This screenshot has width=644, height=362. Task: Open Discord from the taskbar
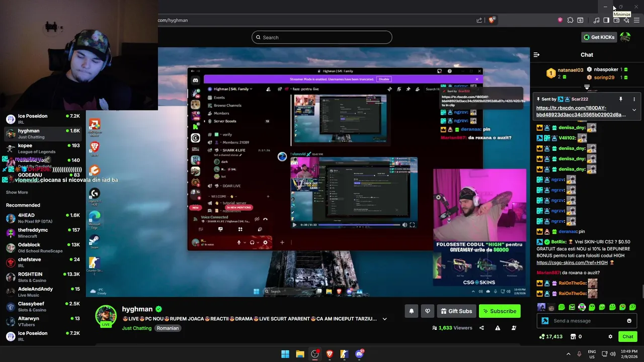click(x=359, y=354)
